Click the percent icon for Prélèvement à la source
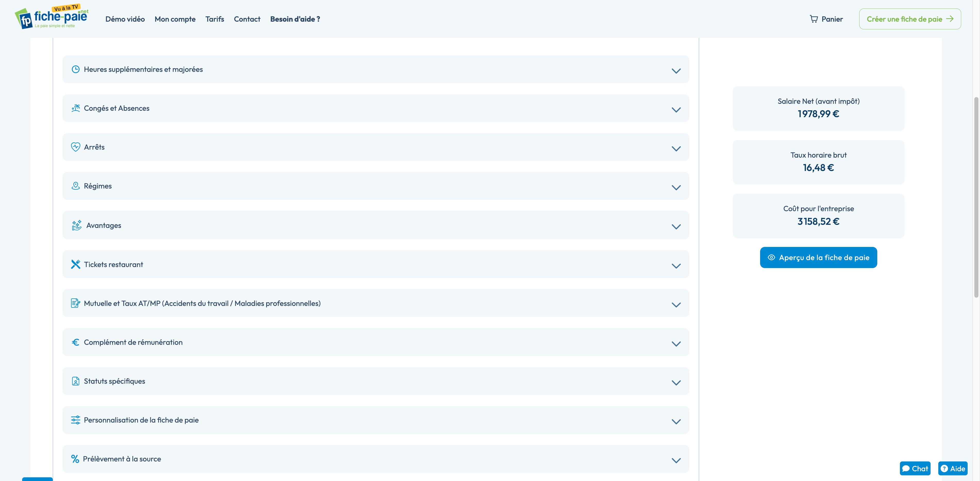The image size is (980, 481). click(75, 459)
